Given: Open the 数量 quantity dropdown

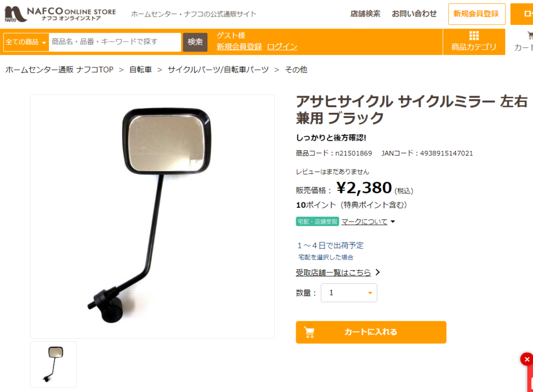Looking at the screenshot, I should [x=349, y=293].
